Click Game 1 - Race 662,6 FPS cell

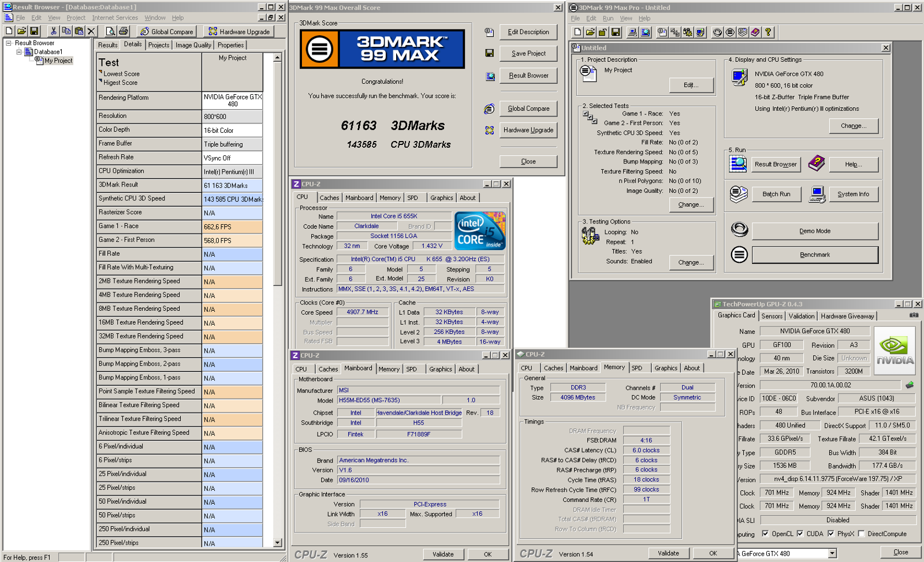(232, 226)
